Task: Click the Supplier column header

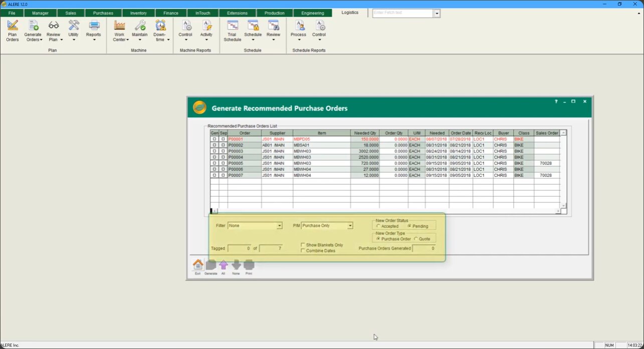Action: coord(277,133)
